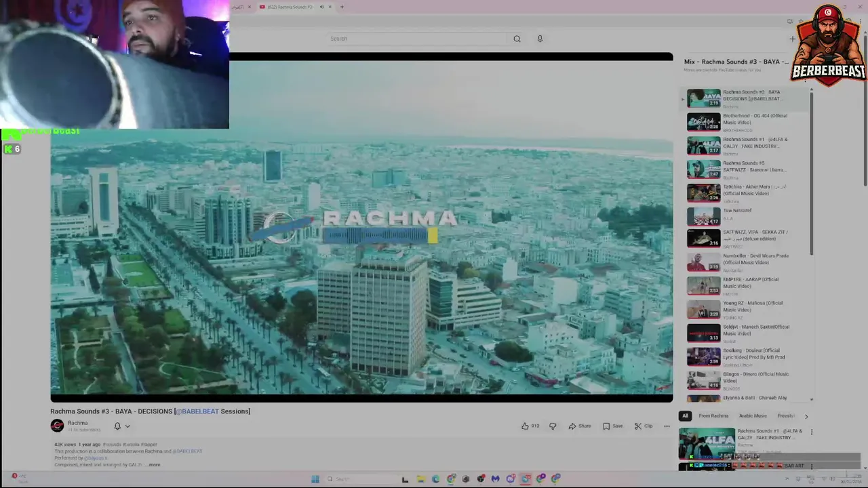This screenshot has height=488, width=868.
Task: Close the Rachma Sounds browser tab
Action: pos(330,7)
